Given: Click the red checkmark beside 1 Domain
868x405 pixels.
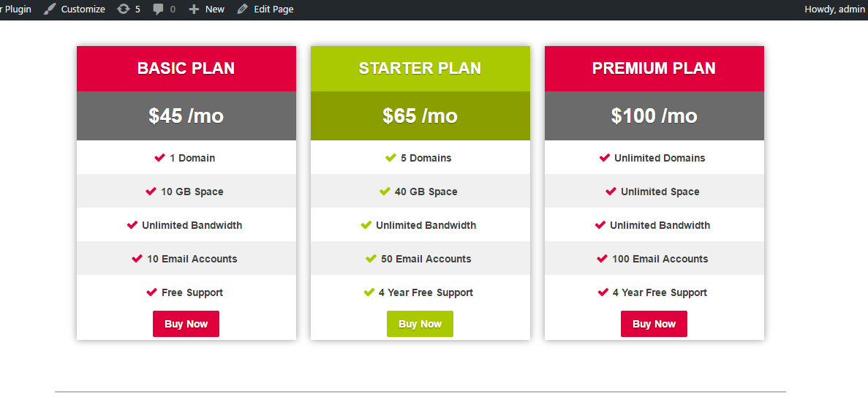Looking at the screenshot, I should click(x=159, y=158).
